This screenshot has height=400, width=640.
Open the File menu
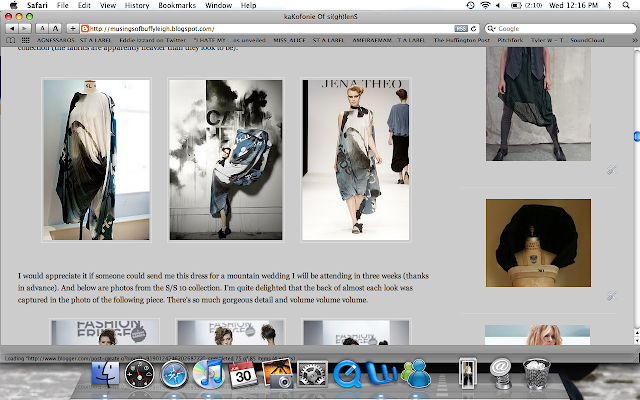(62, 5)
